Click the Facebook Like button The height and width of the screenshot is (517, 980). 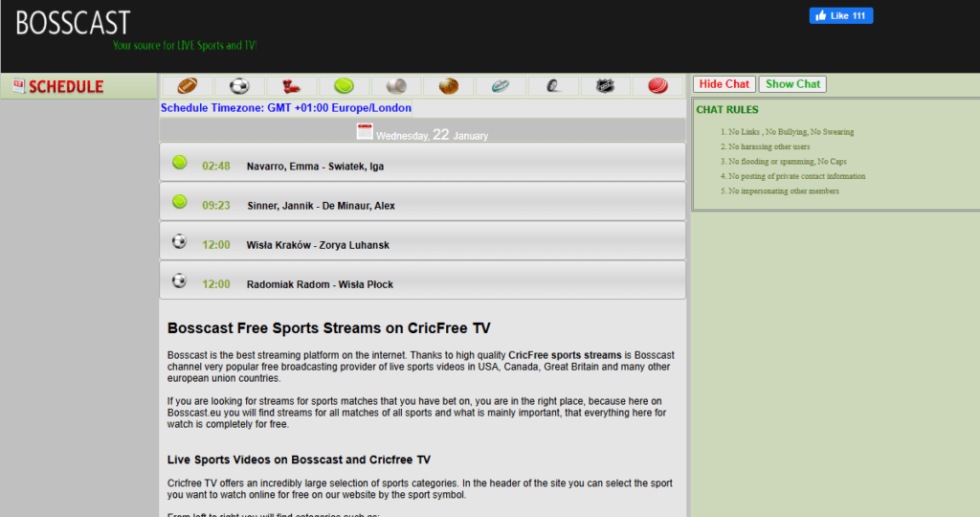(840, 15)
